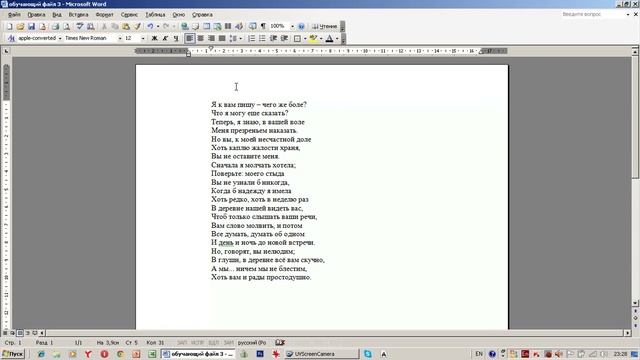Click the Insert Table icon

click(207, 26)
